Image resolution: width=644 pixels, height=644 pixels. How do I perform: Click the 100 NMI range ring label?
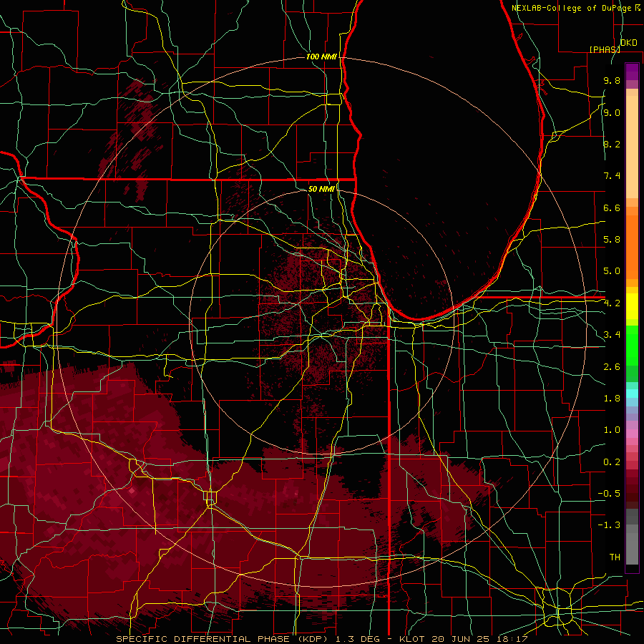pyautogui.click(x=321, y=57)
